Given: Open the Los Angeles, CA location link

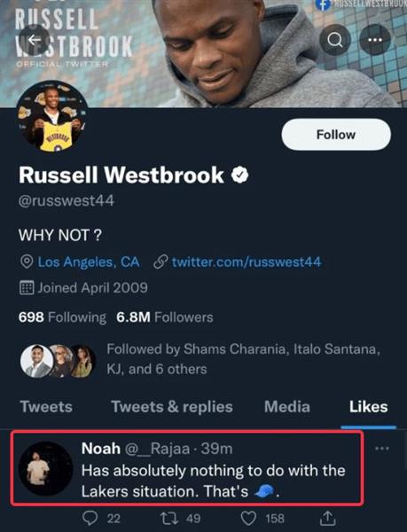Looking at the screenshot, I should point(89,262).
